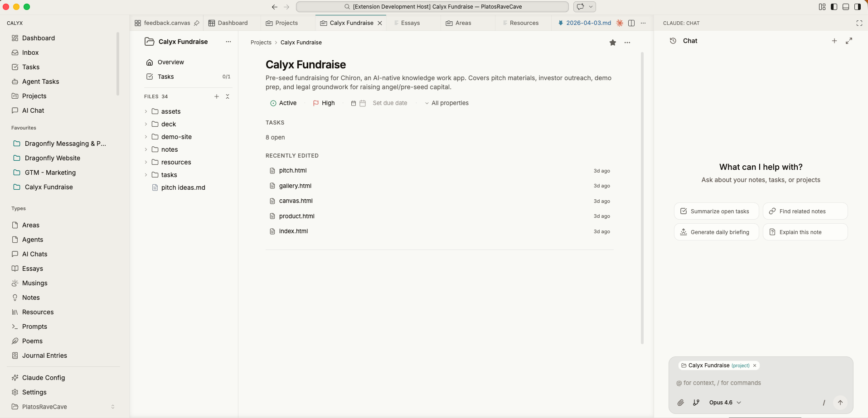Open the Opus 4.6 model dropdown
The image size is (868, 418).
725,403
